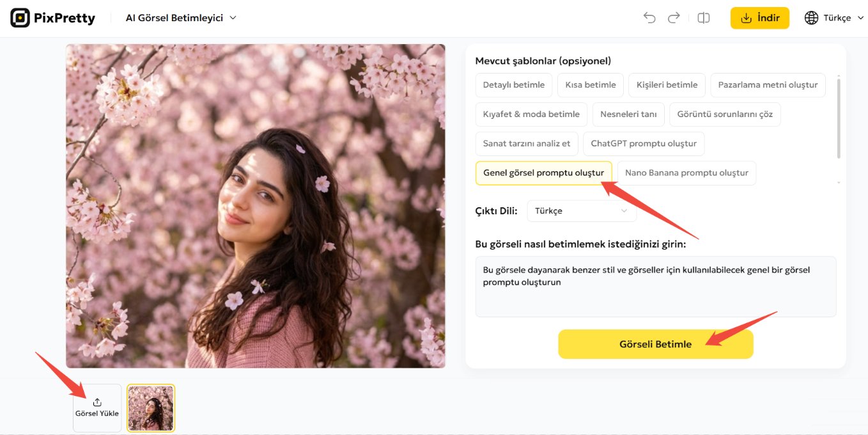This screenshot has width=868, height=435.
Task: Open the Çıktı Dili dropdown
Action: (x=581, y=210)
